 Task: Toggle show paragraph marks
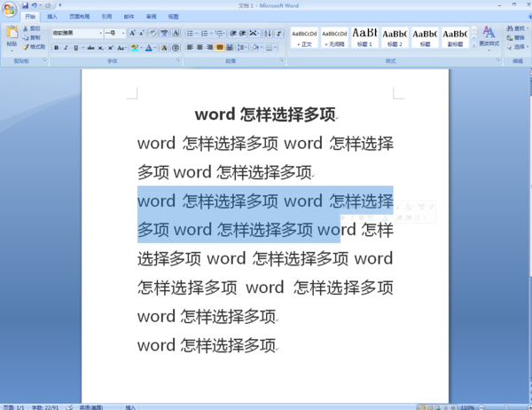(279, 33)
